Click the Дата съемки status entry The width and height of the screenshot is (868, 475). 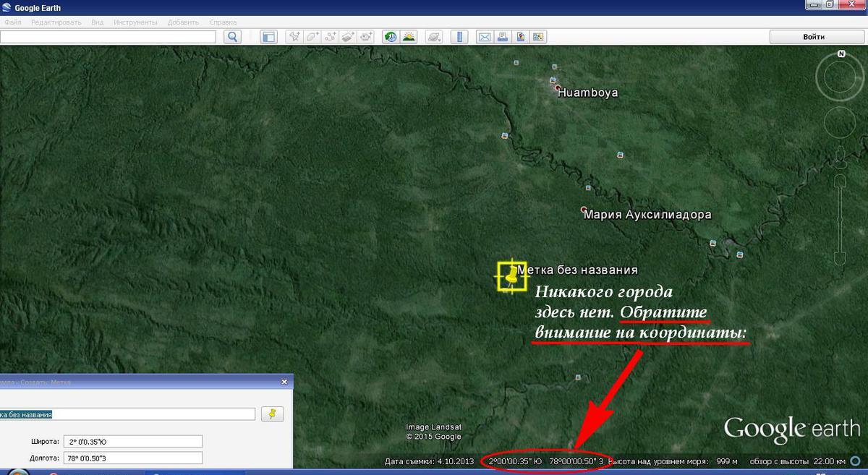pos(429,461)
